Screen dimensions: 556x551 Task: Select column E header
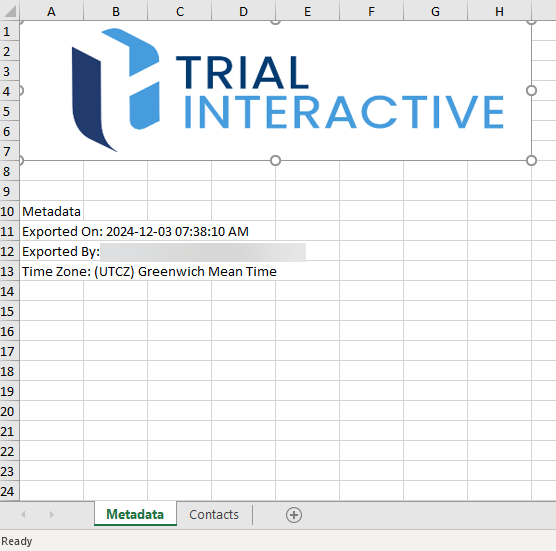tap(307, 11)
